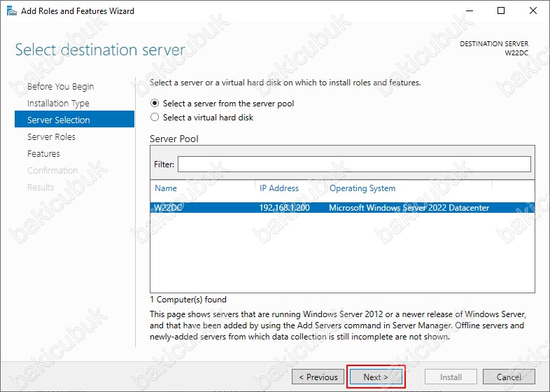Click Next to continue the wizard

tap(376, 377)
